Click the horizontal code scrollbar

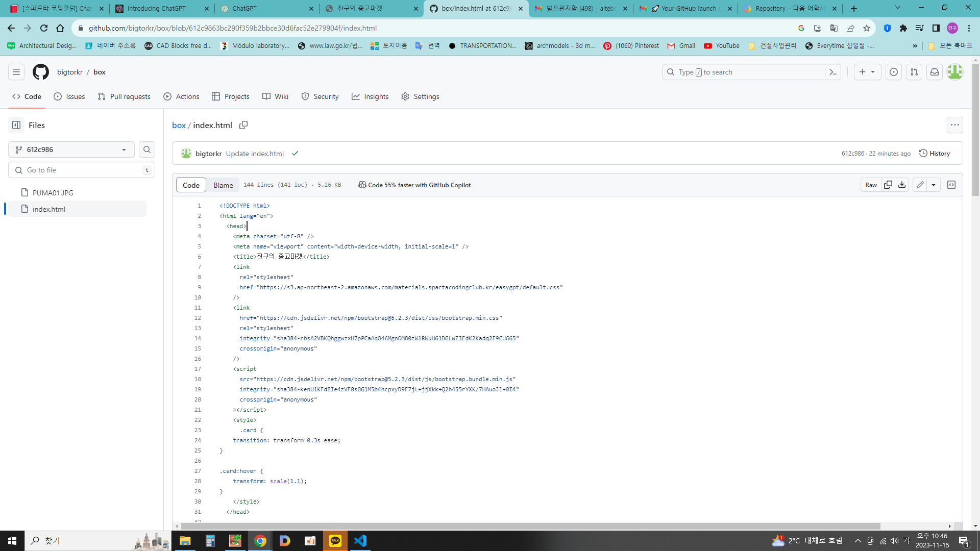click(x=531, y=526)
